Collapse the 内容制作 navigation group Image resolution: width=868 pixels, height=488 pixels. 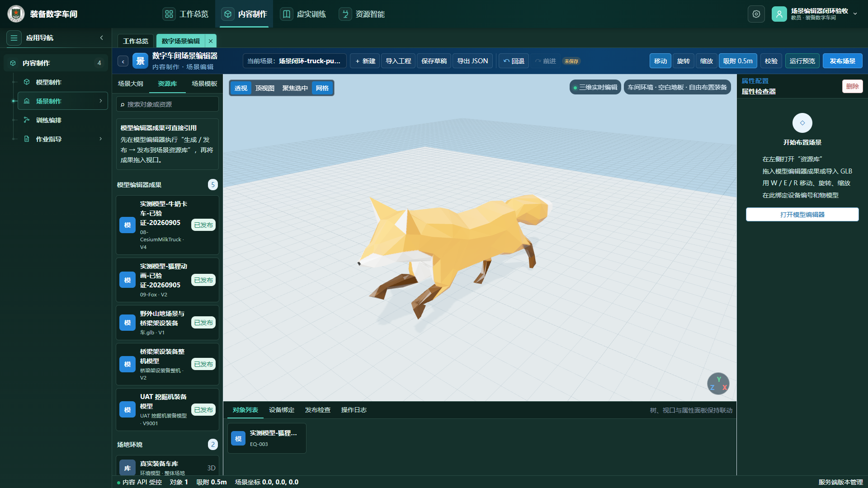coord(56,63)
